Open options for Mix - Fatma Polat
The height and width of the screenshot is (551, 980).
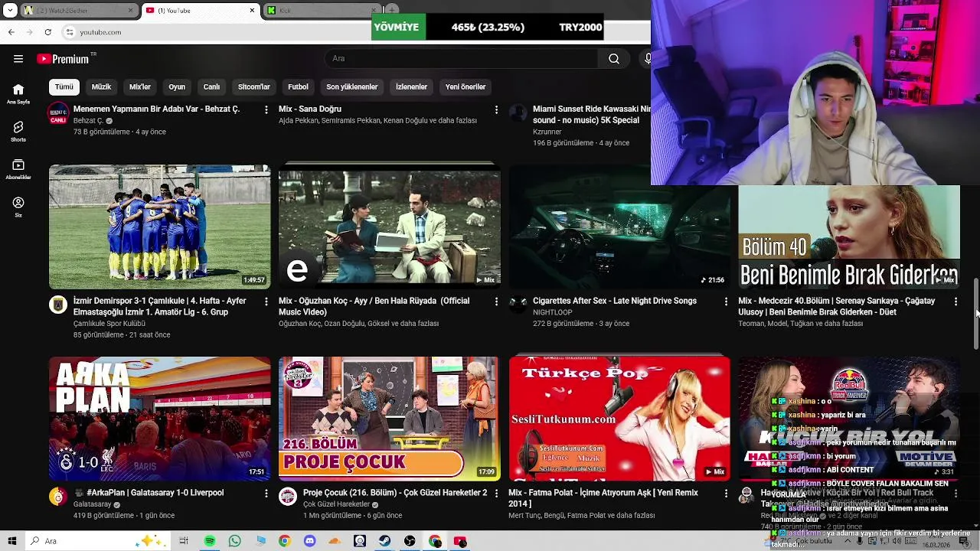(726, 494)
